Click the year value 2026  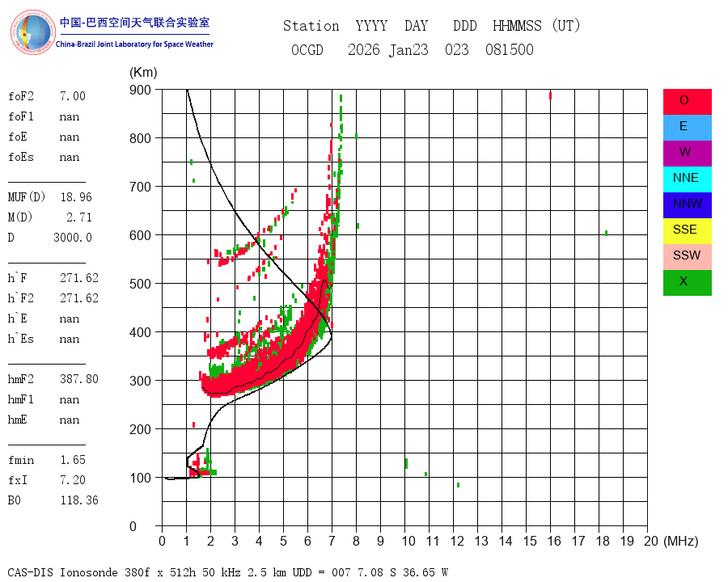click(364, 49)
